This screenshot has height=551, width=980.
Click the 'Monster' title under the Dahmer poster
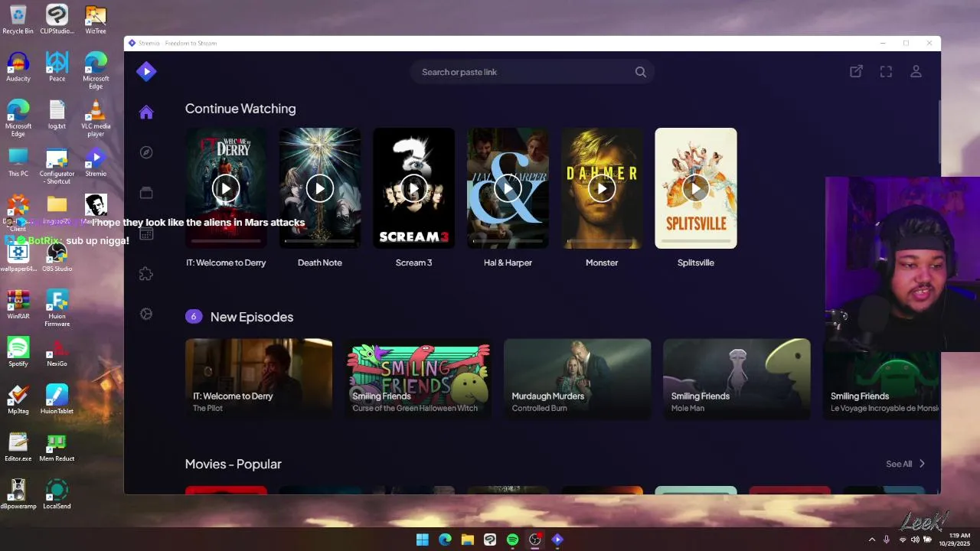pos(602,262)
